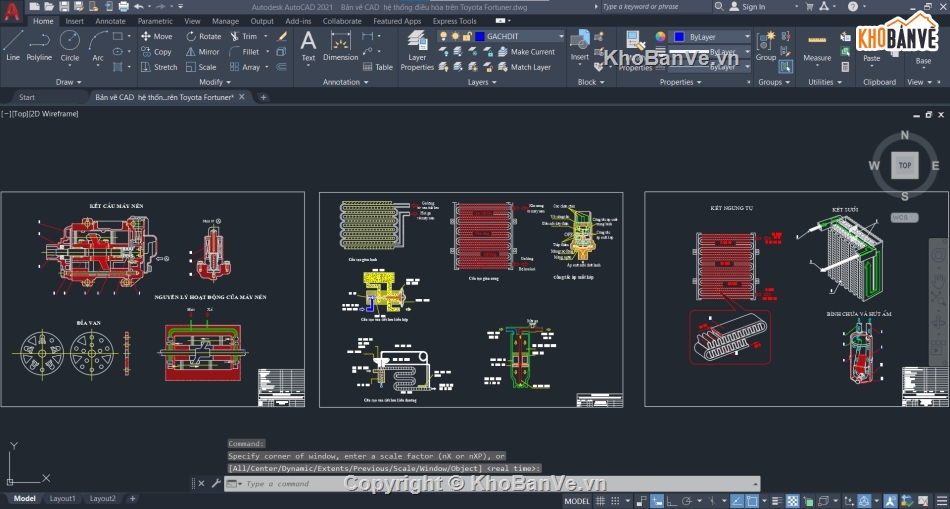This screenshot has height=509, width=950.
Task: Toggle dynamic input
Action: click(657, 501)
